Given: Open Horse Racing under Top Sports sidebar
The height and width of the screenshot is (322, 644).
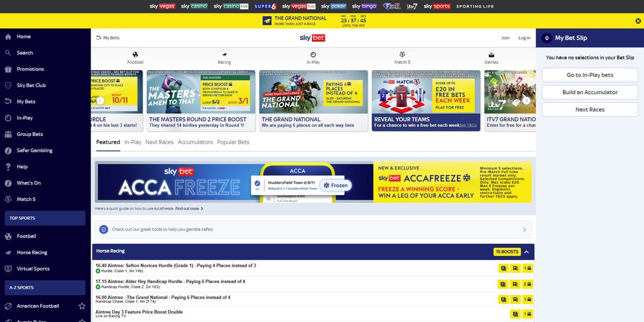Looking at the screenshot, I should tap(32, 252).
